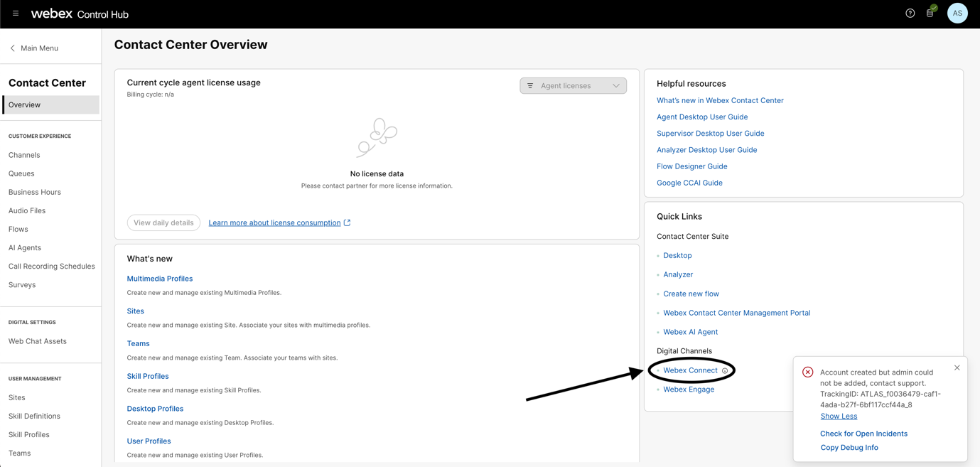Open the hamburger navigation menu
This screenshot has height=467, width=980.
pyautogui.click(x=16, y=14)
